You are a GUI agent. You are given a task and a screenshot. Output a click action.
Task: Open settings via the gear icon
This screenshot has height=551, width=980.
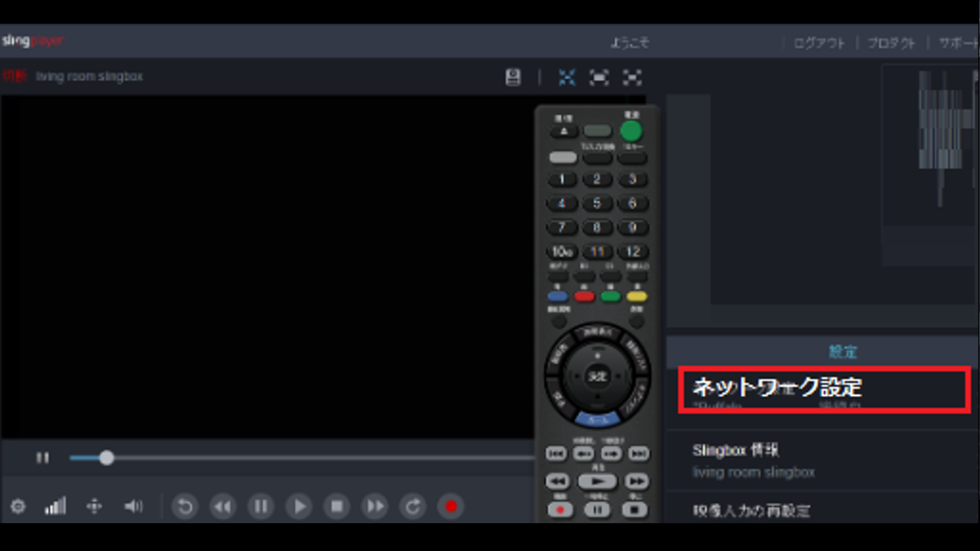click(18, 507)
